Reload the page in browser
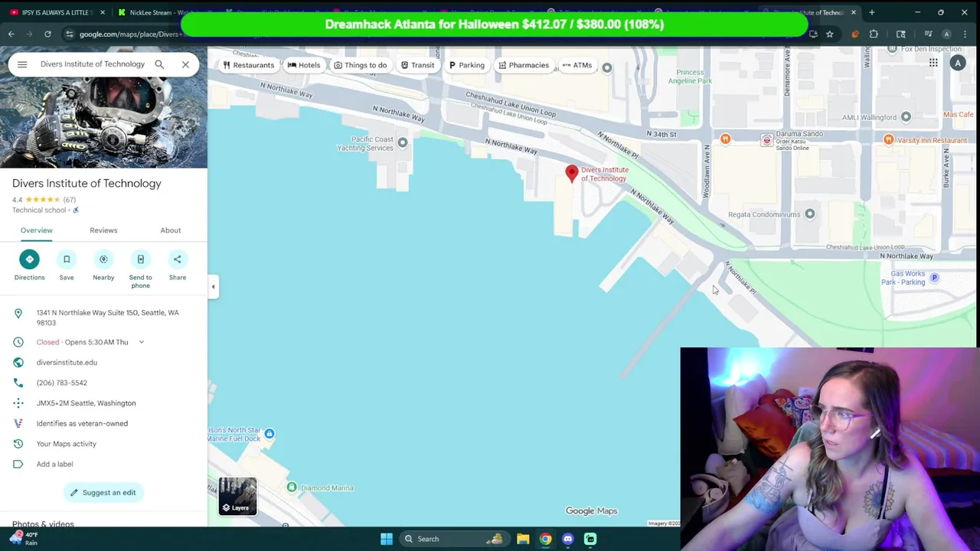Image resolution: width=980 pixels, height=551 pixels. pos(47,34)
